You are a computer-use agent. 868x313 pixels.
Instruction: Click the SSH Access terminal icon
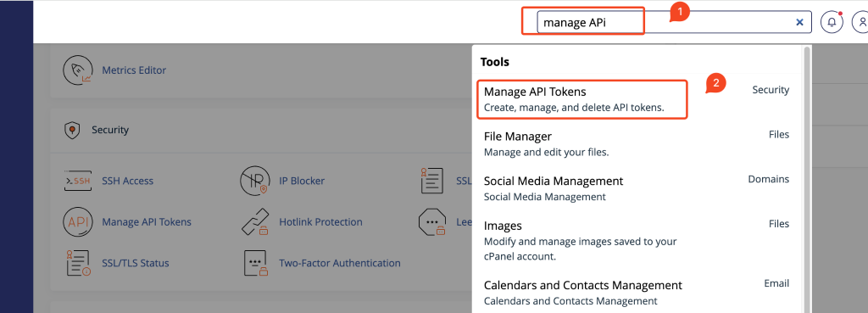77,181
